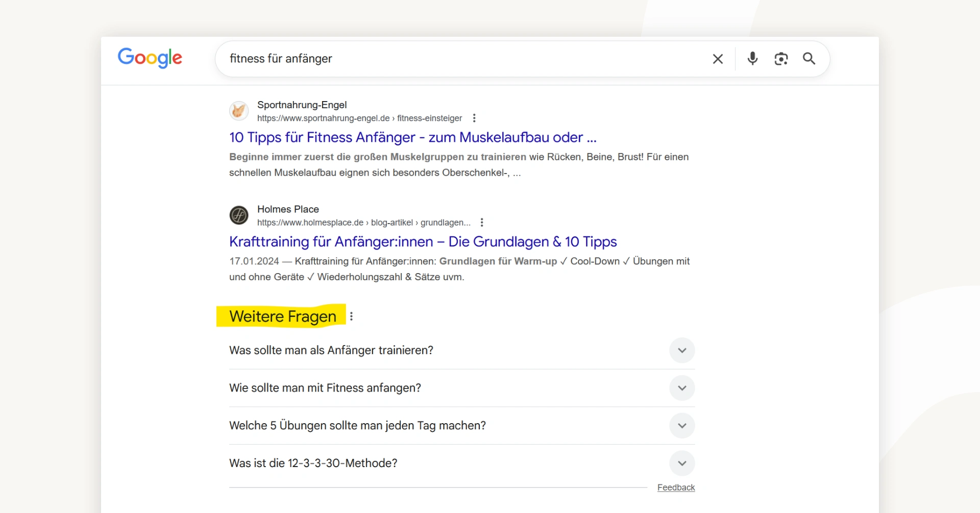Clear the search query with the X icon
This screenshot has width=980, height=513.
pos(718,59)
